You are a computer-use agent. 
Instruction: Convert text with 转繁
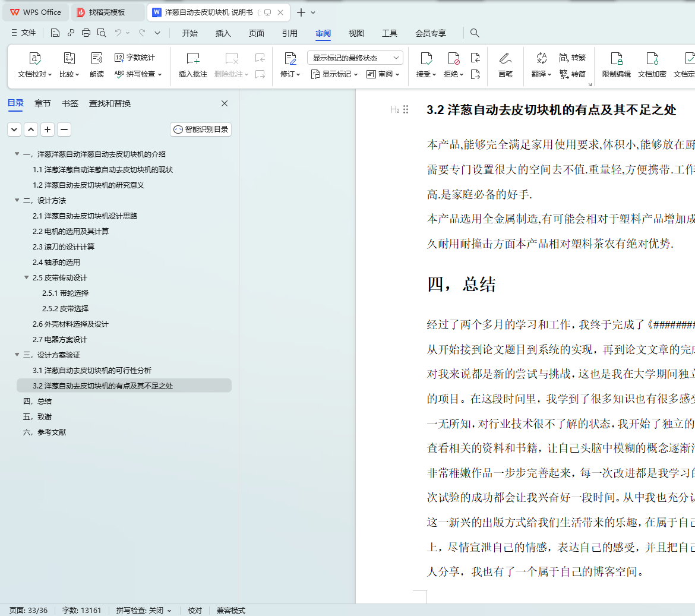pos(573,58)
